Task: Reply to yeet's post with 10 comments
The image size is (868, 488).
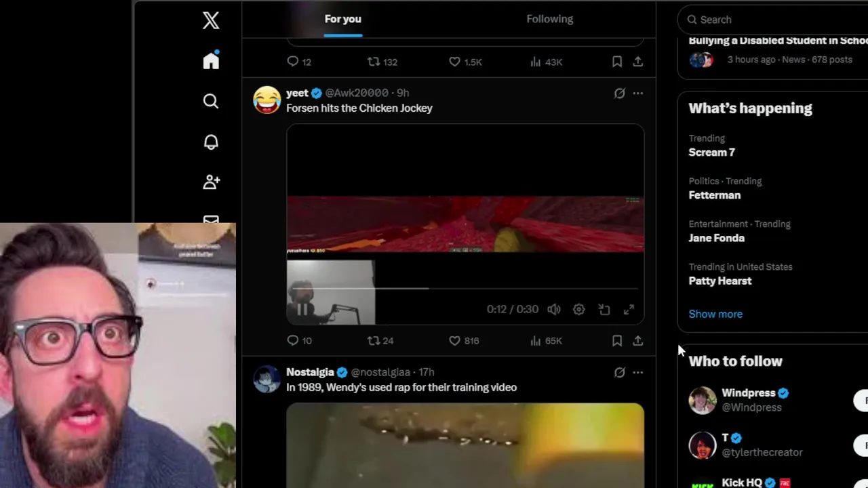Action: pyautogui.click(x=299, y=341)
